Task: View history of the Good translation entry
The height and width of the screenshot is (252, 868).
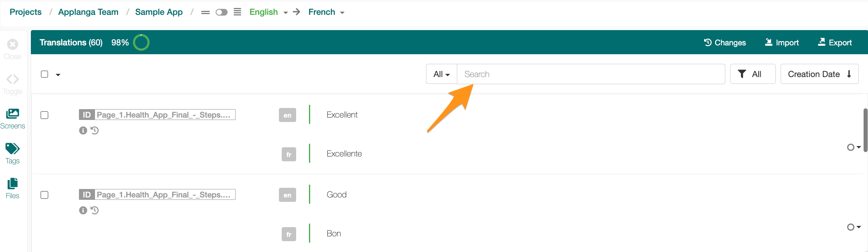Action: 95,210
